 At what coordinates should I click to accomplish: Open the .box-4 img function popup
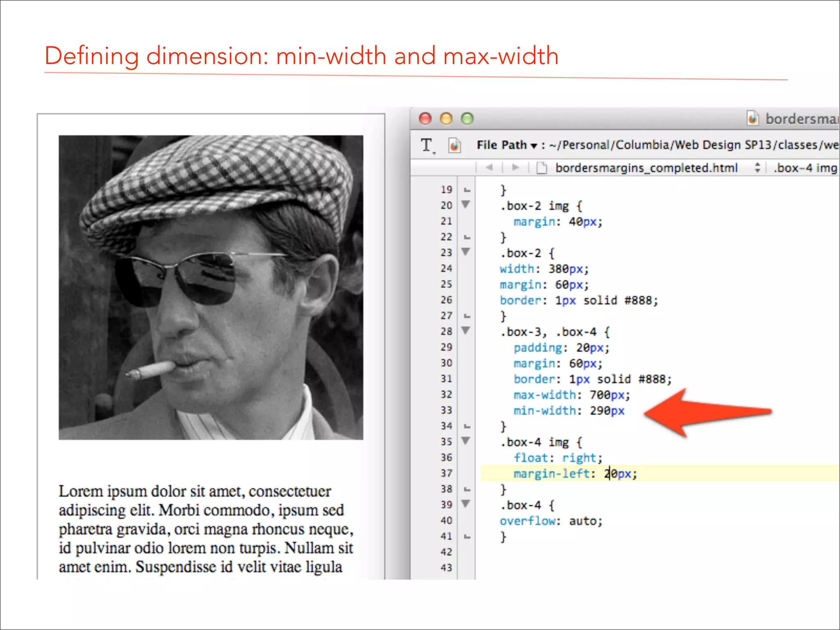805,168
